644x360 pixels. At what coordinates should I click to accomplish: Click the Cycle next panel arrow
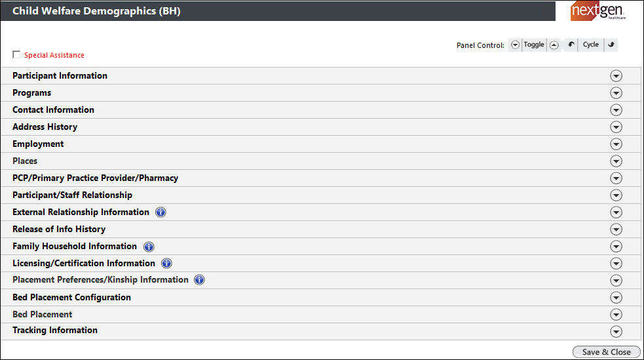tap(611, 45)
